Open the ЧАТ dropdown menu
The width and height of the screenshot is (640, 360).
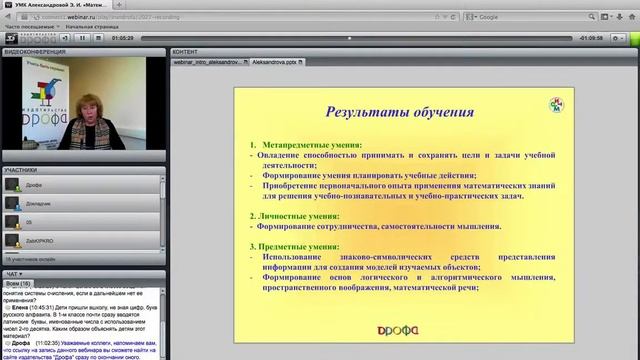coord(14,274)
